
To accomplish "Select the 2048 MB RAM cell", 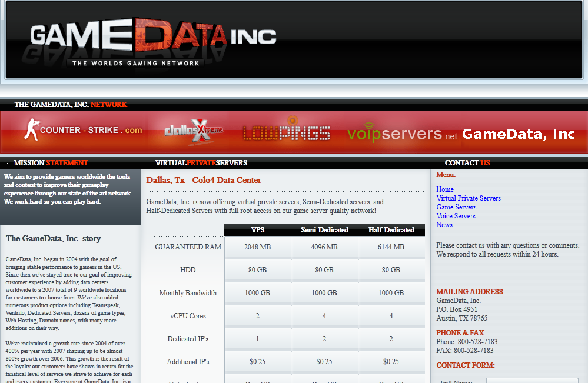I will pyautogui.click(x=258, y=247).
